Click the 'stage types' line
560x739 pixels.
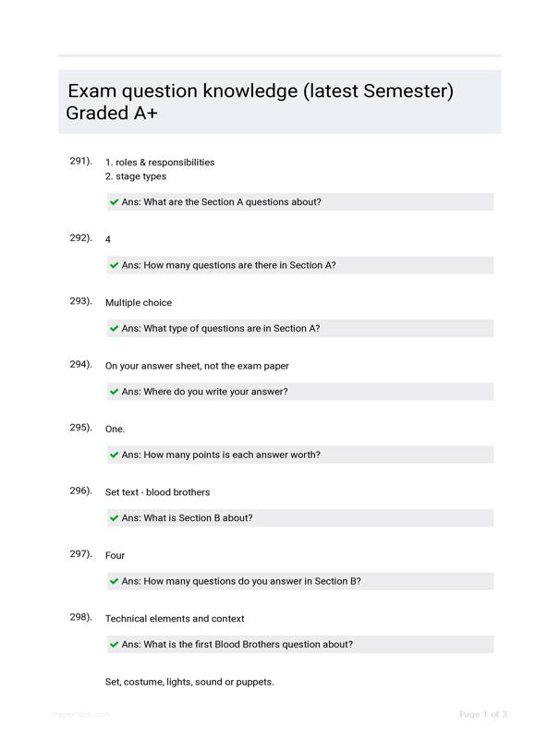coord(136,176)
